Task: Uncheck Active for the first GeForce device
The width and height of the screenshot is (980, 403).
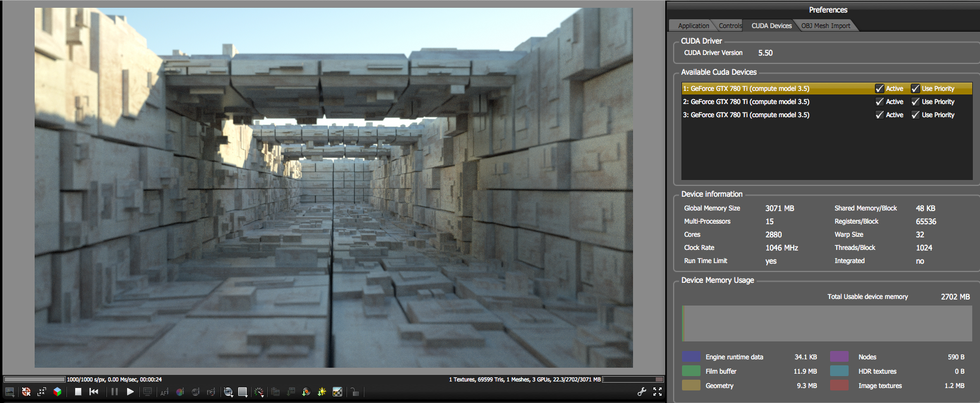Action: pyautogui.click(x=880, y=88)
